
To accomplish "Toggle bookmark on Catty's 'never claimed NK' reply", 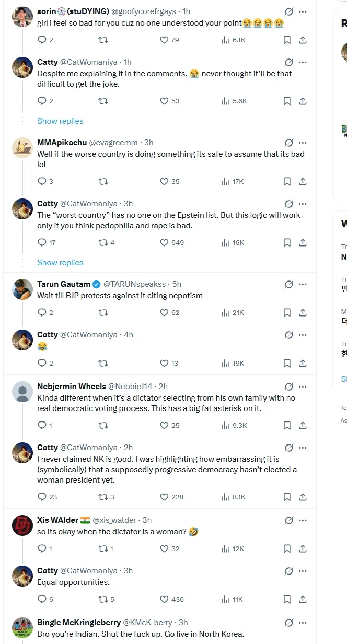I will point(287,497).
